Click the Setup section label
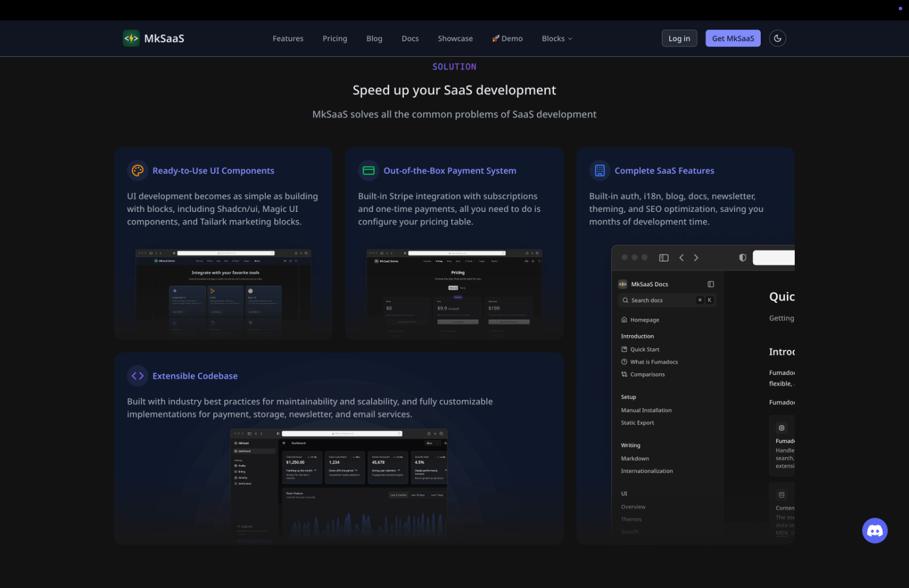The height and width of the screenshot is (588, 909). (628, 397)
